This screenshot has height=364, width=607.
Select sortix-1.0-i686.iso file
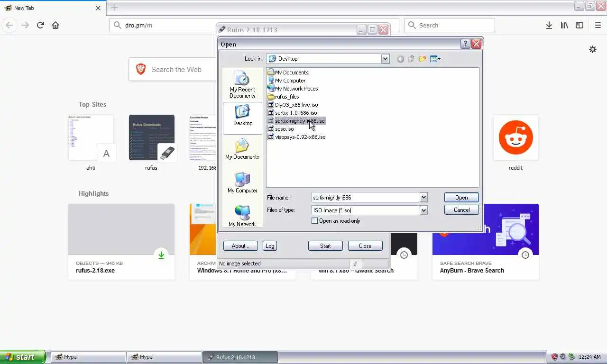[x=292, y=113]
